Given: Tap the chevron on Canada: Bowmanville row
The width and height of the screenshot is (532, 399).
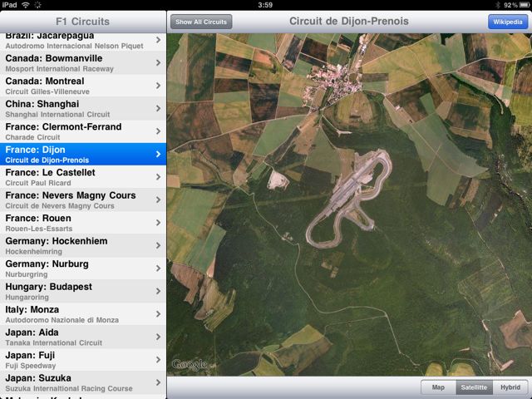Looking at the screenshot, I should [x=158, y=63].
